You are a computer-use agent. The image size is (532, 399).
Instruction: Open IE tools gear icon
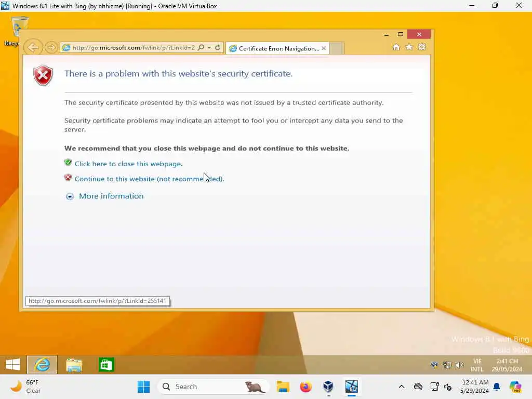(422, 47)
